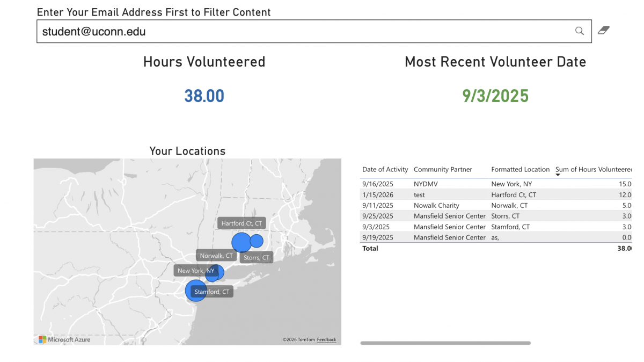Select the 9/25/2025 date cell

378,216
